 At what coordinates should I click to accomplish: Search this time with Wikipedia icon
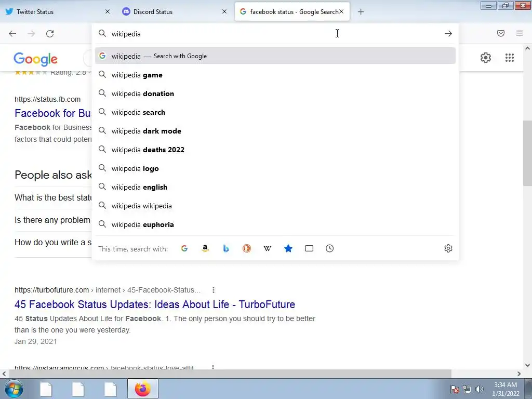pos(268,248)
